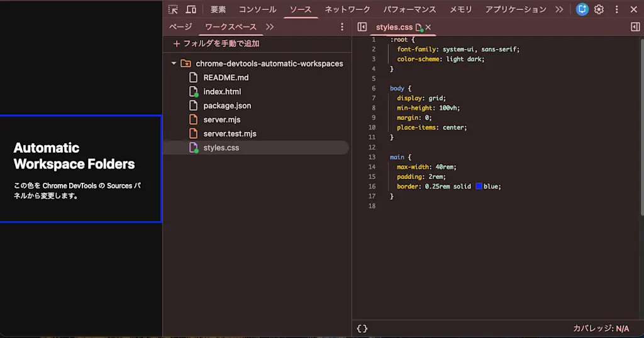Click the ':root' selector in code

coord(399,40)
